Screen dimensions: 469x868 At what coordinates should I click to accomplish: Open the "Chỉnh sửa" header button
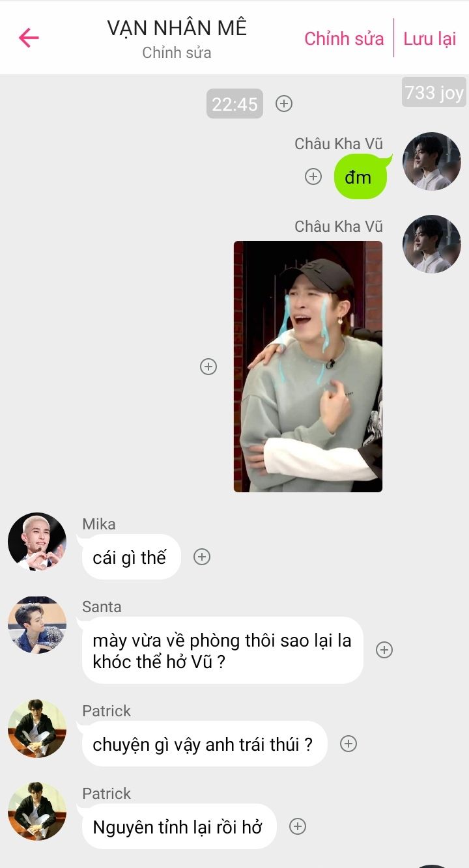[344, 38]
